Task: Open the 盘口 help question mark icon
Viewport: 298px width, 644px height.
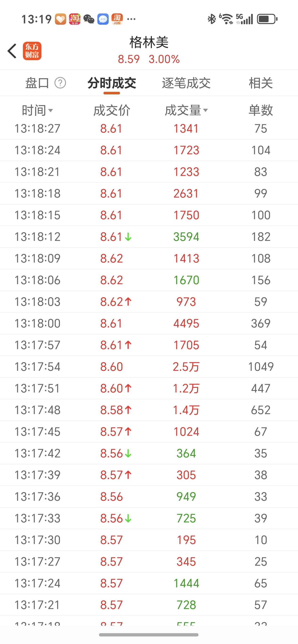Action: point(60,83)
